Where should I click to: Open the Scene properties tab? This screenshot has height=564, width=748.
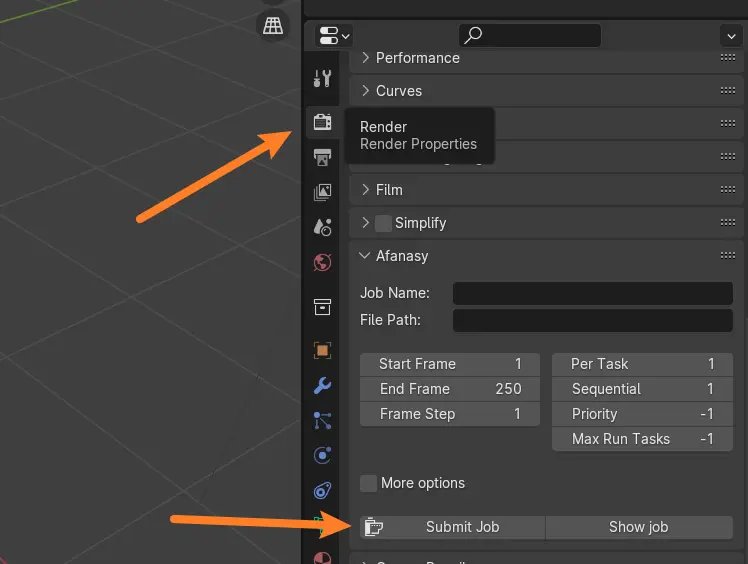tap(322, 227)
